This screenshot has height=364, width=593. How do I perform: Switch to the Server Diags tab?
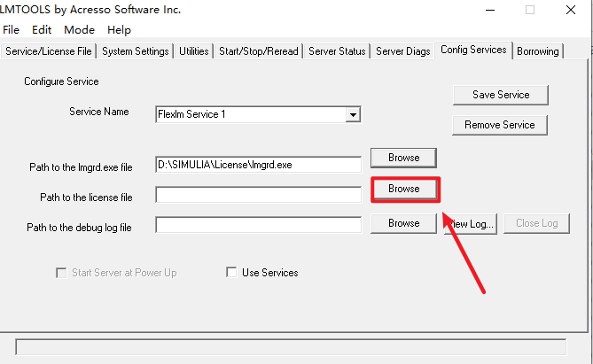pyautogui.click(x=403, y=51)
